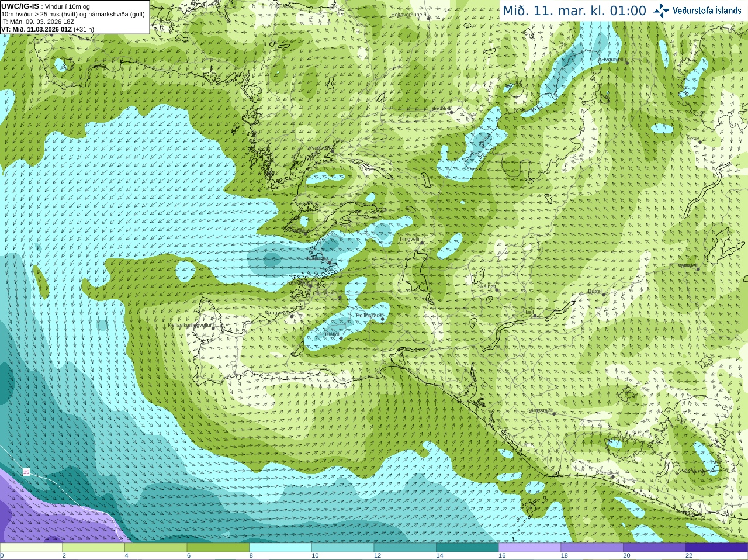Click the Vatnsfell station label

(688, 265)
